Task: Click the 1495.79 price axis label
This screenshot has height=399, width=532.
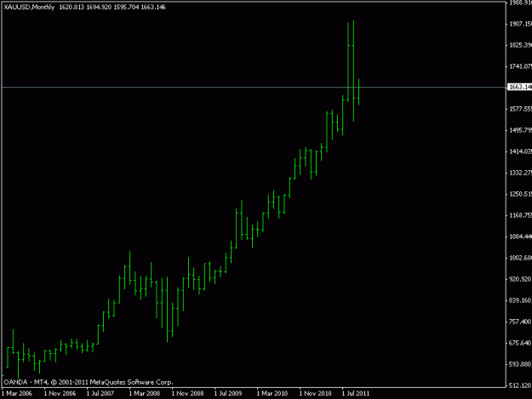Action: coord(520,130)
